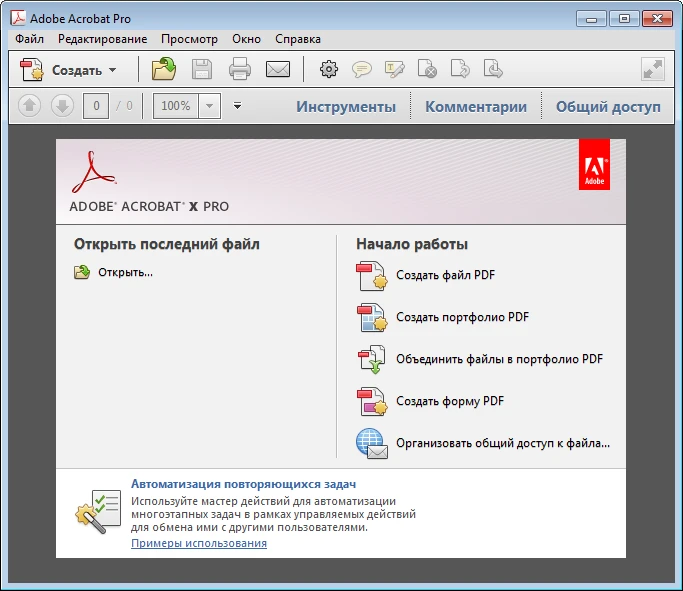Click the open file folder icon in toolbar
Screen dimensions: 683x591
point(163,69)
